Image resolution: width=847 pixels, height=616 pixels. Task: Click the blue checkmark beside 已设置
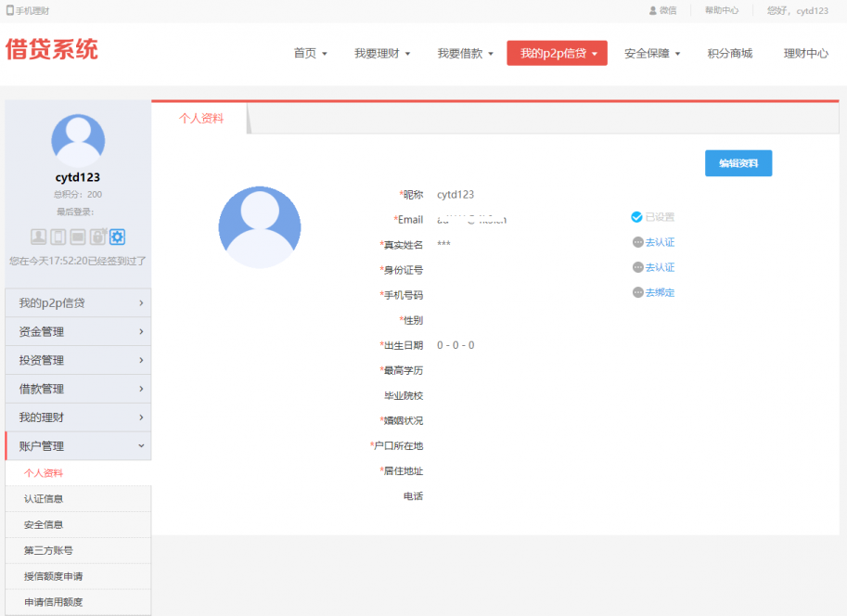click(x=636, y=217)
